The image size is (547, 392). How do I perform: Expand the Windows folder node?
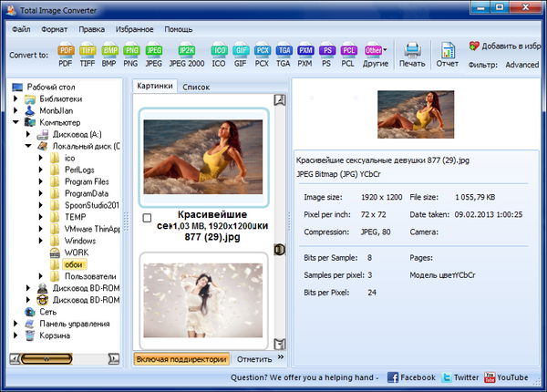pyautogui.click(x=41, y=241)
